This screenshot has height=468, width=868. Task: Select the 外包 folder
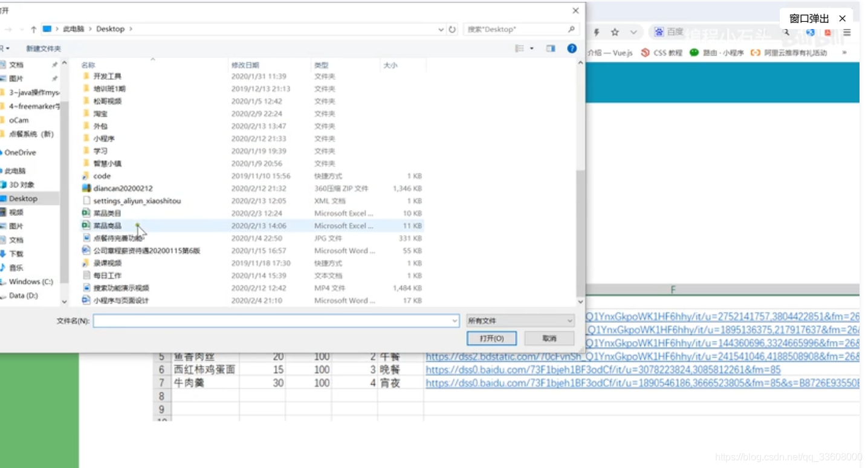pos(253,126)
